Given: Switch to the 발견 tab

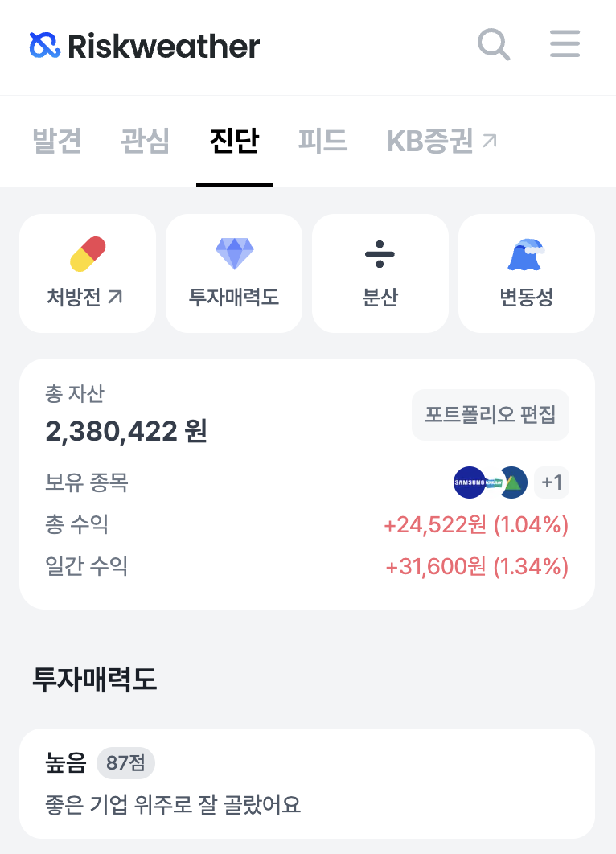Looking at the screenshot, I should click(56, 142).
